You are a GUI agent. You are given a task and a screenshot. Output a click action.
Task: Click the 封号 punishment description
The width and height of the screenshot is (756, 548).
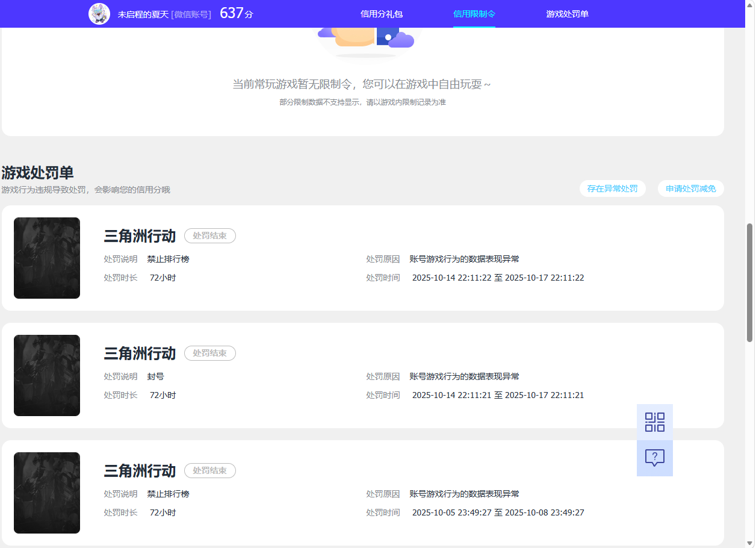point(156,376)
